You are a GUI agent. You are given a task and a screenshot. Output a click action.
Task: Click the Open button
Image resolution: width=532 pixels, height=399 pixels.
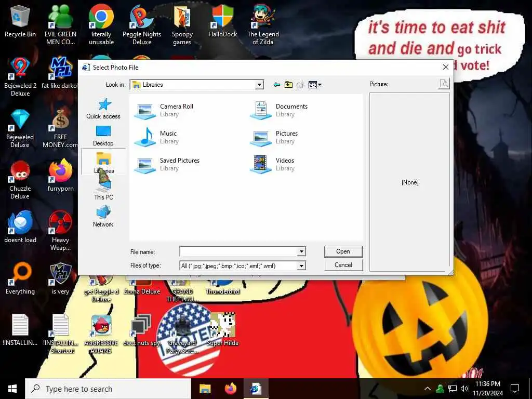coord(343,251)
